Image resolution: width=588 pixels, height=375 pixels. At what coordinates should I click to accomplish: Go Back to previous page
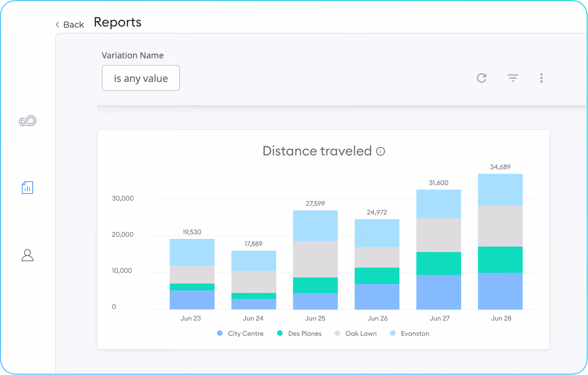point(70,25)
